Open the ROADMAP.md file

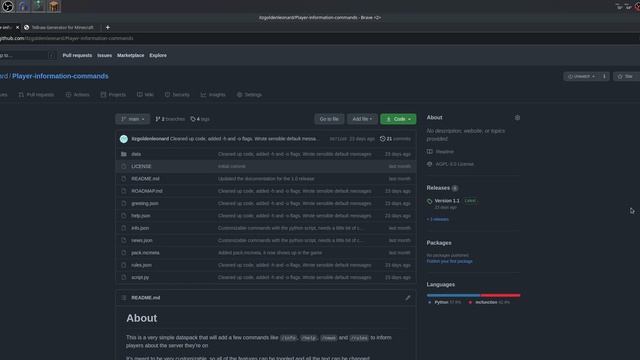147,191
